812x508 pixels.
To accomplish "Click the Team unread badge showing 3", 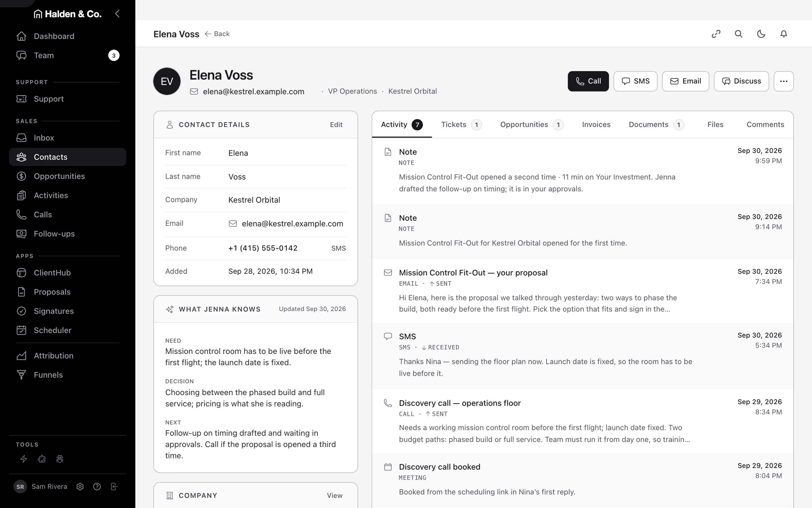I will 114,55.
